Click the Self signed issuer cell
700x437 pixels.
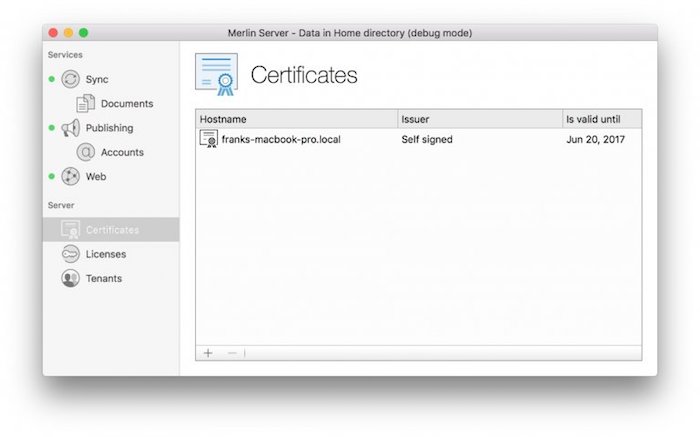pos(427,139)
